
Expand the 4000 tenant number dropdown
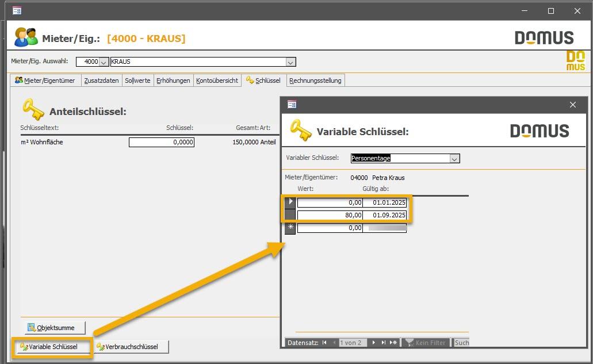point(104,62)
